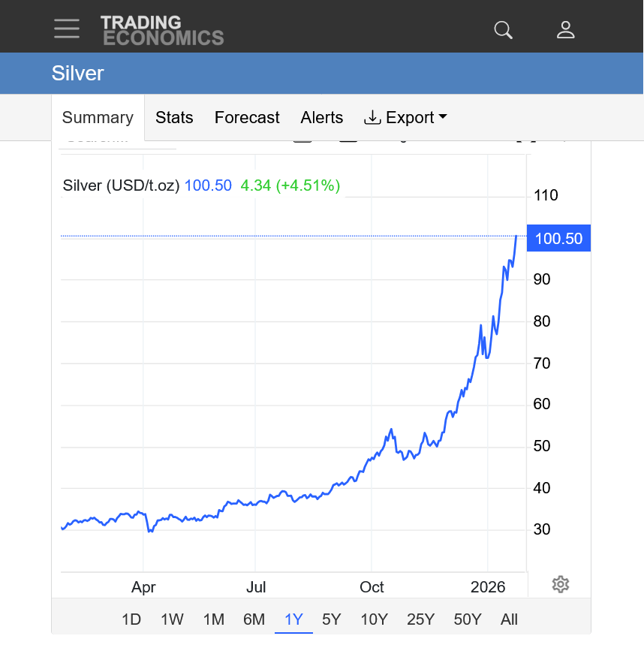
Task: Switch to the Summary tab
Action: coord(98,118)
